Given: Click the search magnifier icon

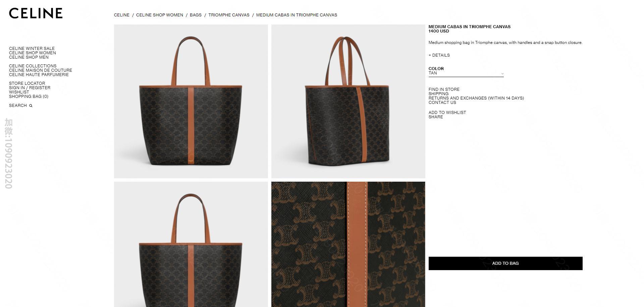Looking at the screenshot, I should pyautogui.click(x=31, y=106).
